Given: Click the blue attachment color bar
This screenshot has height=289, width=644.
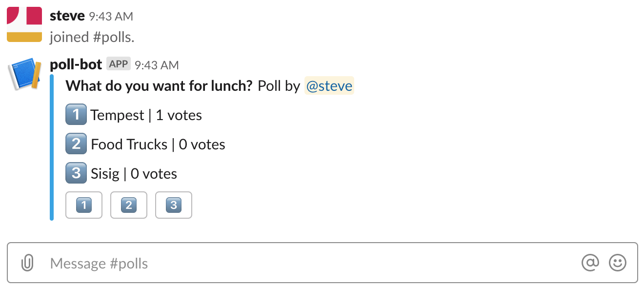Looking at the screenshot, I should [x=52, y=147].
